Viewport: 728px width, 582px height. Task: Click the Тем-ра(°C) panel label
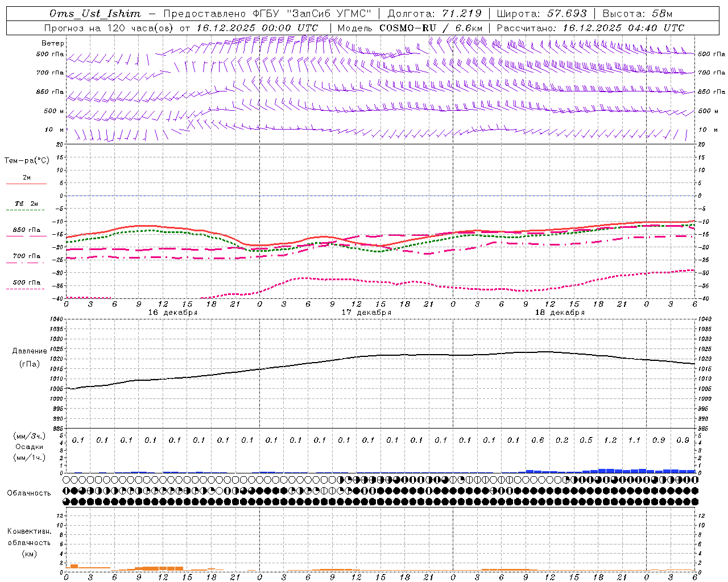click(x=27, y=161)
